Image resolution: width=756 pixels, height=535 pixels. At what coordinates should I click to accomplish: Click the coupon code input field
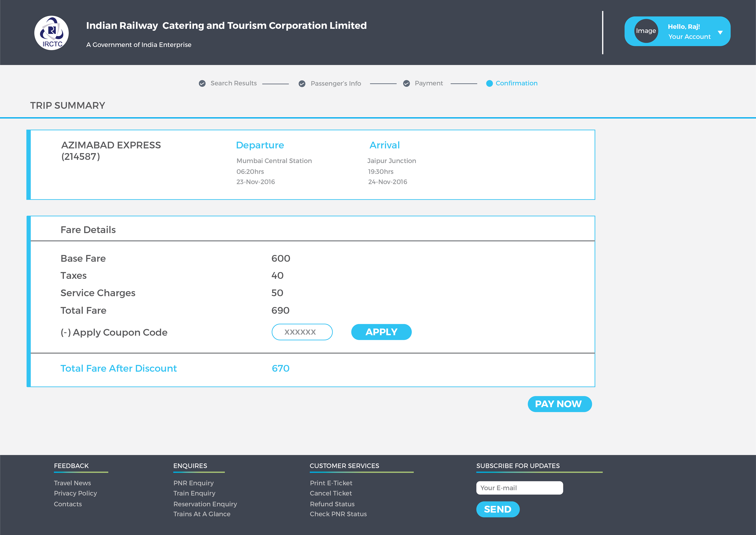[302, 332]
